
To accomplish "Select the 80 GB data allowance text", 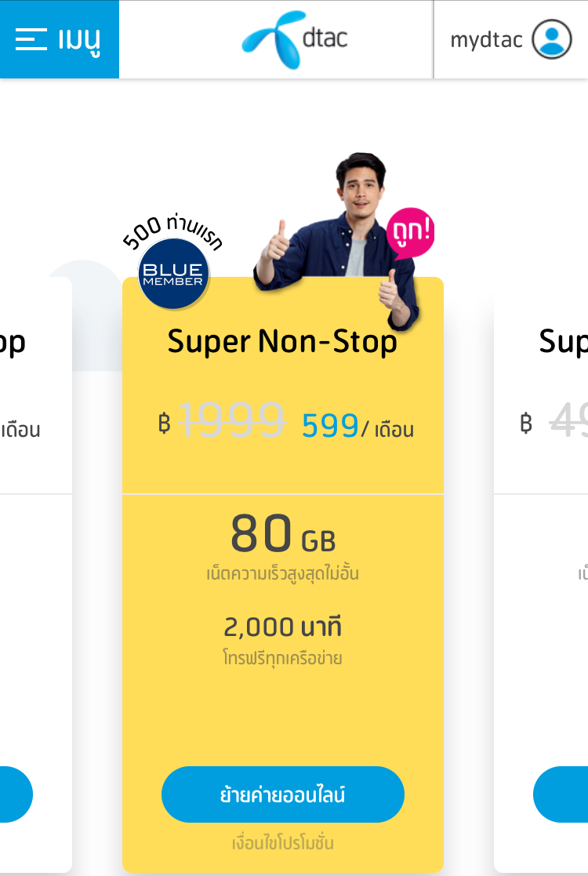I will pyautogui.click(x=282, y=535).
